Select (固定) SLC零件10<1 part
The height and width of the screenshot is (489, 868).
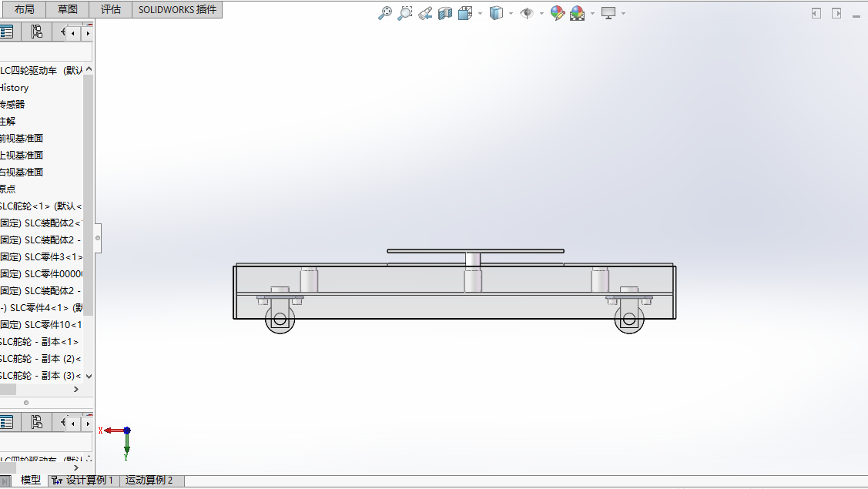(x=42, y=324)
